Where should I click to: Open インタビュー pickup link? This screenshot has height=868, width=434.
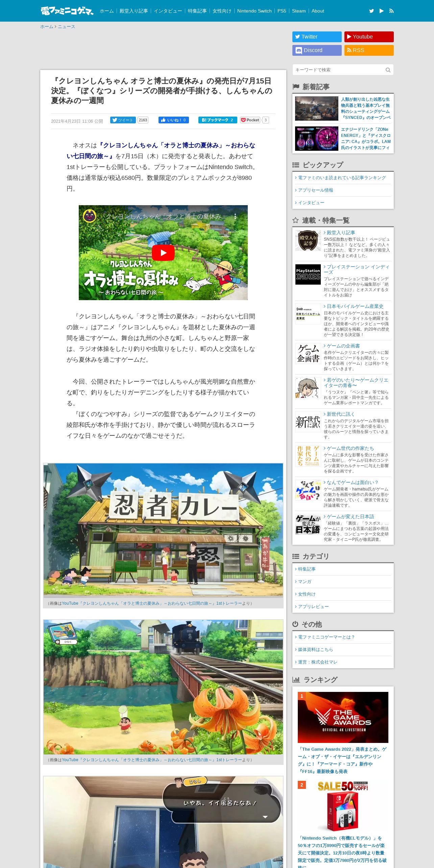coord(311,203)
